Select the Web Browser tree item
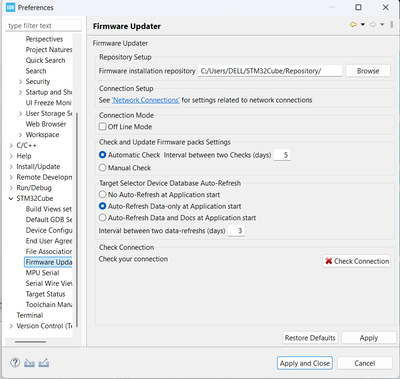The height and width of the screenshot is (379, 400). 46,124
